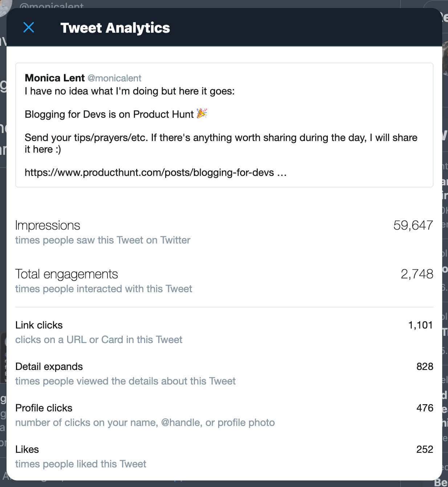Click the 252 likes count

pos(425,449)
